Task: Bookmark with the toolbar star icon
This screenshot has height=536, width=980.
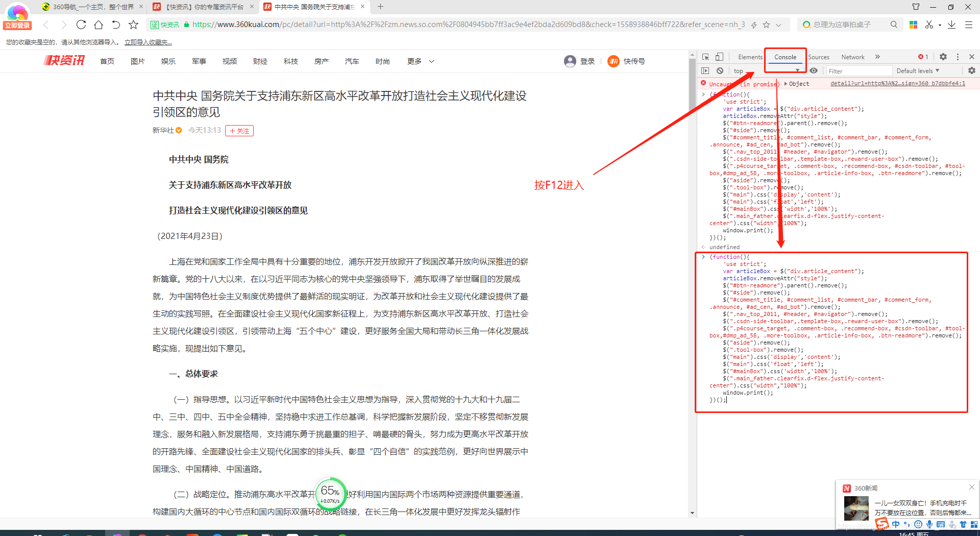Action: 133,25
